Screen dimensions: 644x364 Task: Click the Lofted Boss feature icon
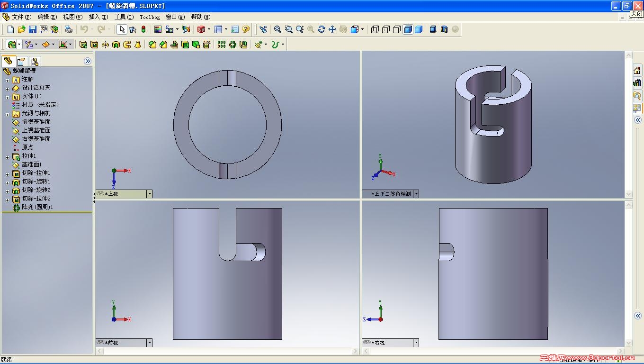coord(138,45)
